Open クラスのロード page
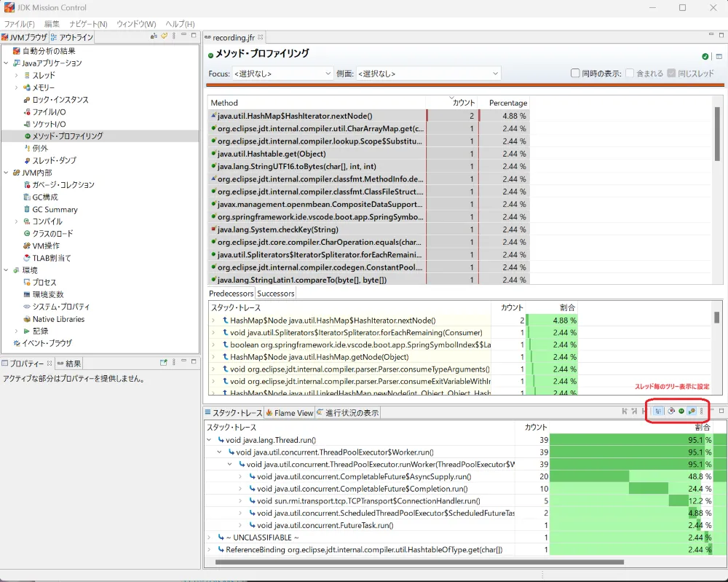 (52, 234)
